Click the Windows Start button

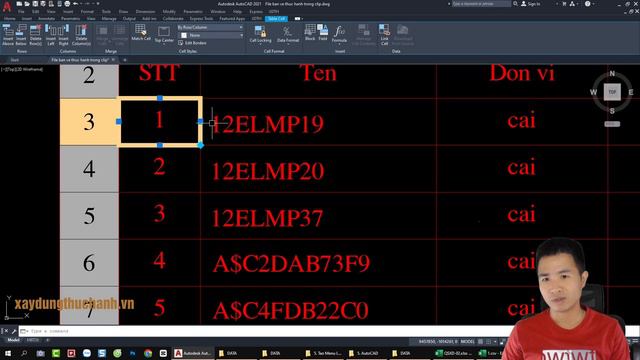pos(8,353)
